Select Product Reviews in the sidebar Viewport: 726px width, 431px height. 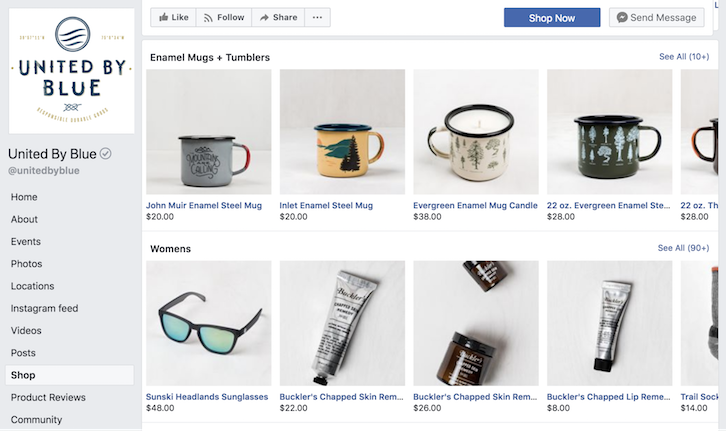tap(48, 398)
